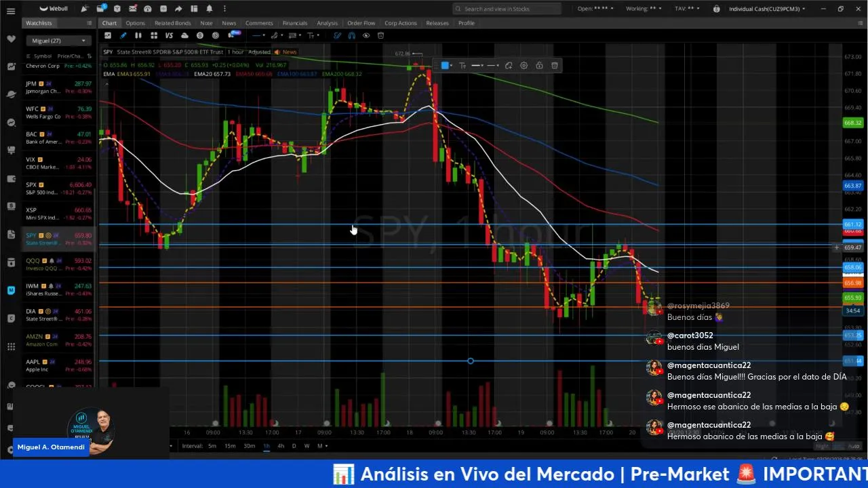Expand the Working orders dropdown

click(x=644, y=9)
